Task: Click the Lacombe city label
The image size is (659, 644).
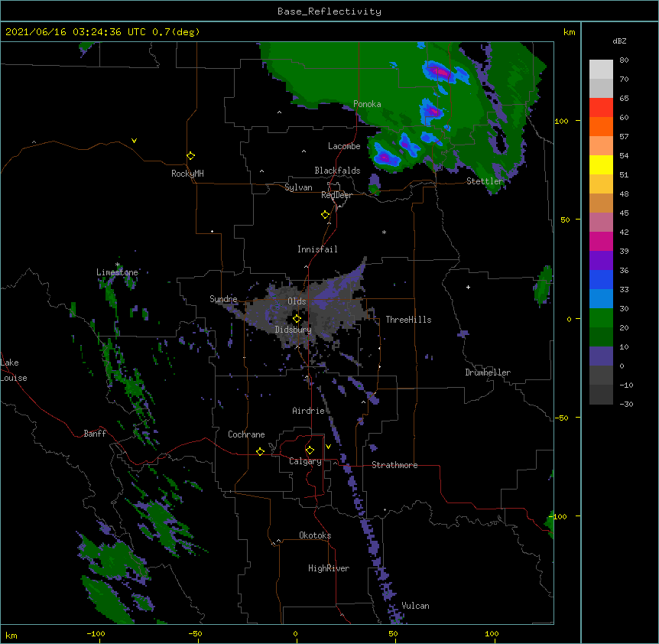Action: coord(344,146)
